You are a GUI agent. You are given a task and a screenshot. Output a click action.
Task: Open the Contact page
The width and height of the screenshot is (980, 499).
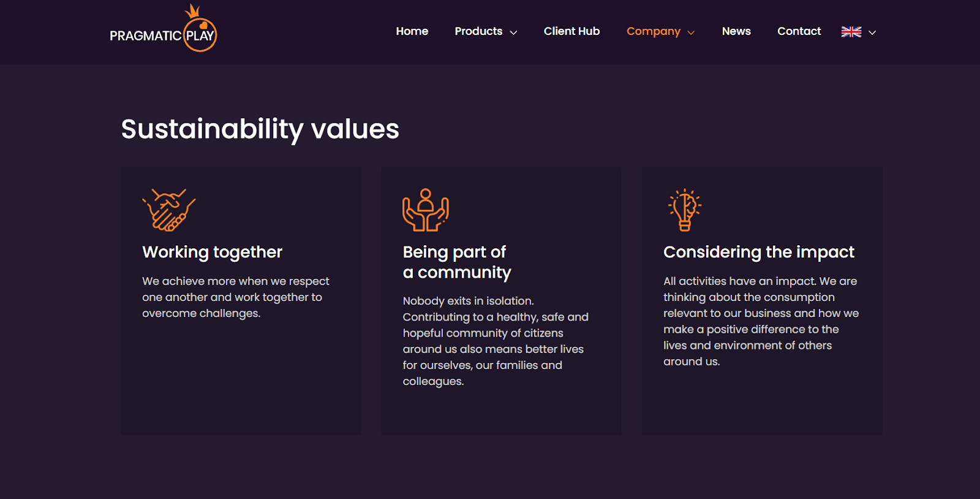pos(799,31)
